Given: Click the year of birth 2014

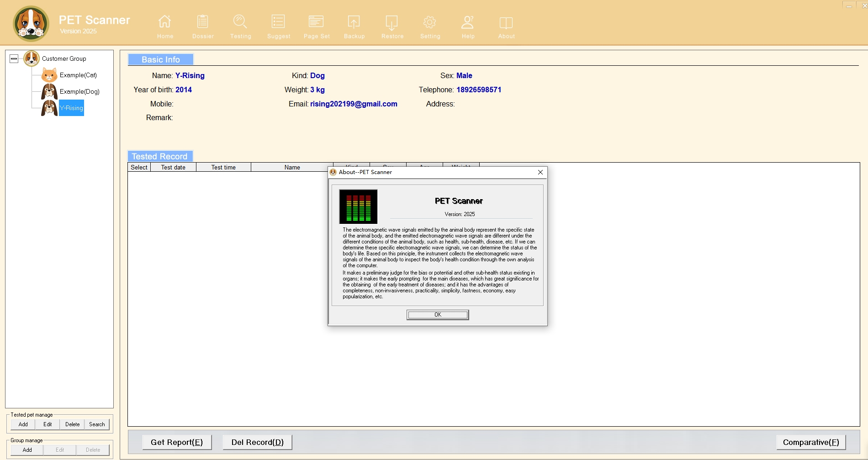Looking at the screenshot, I should pyautogui.click(x=184, y=90).
